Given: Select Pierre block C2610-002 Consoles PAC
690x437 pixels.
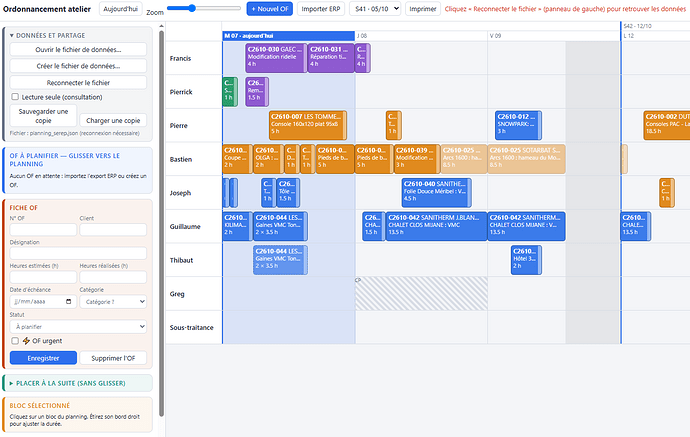Looking at the screenshot, I should tap(667, 125).
